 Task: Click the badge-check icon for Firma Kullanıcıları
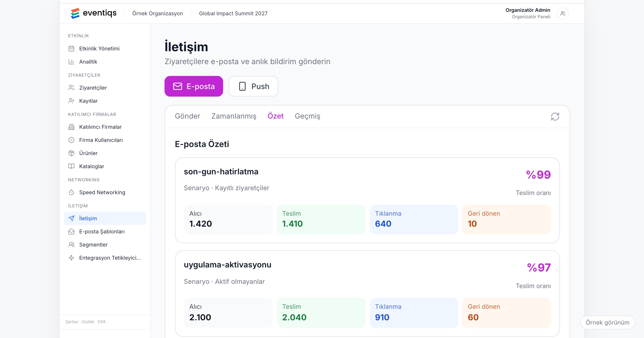[x=71, y=140]
